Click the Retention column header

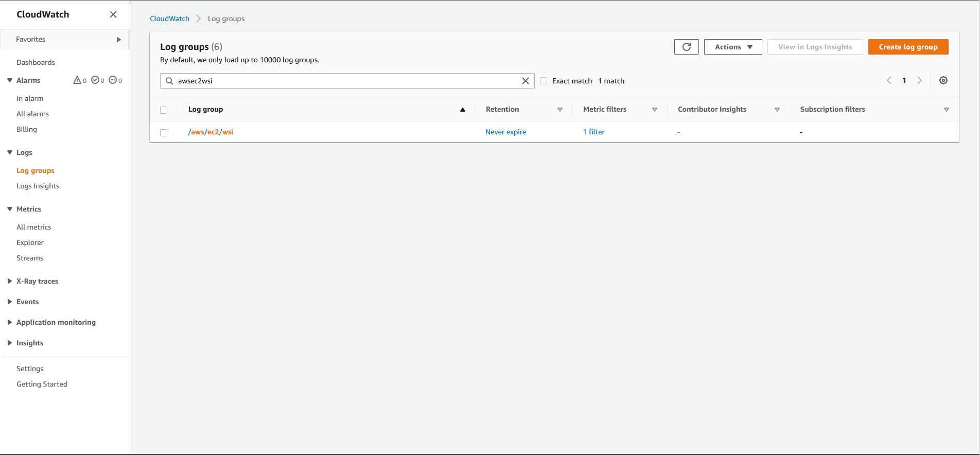[x=502, y=109]
